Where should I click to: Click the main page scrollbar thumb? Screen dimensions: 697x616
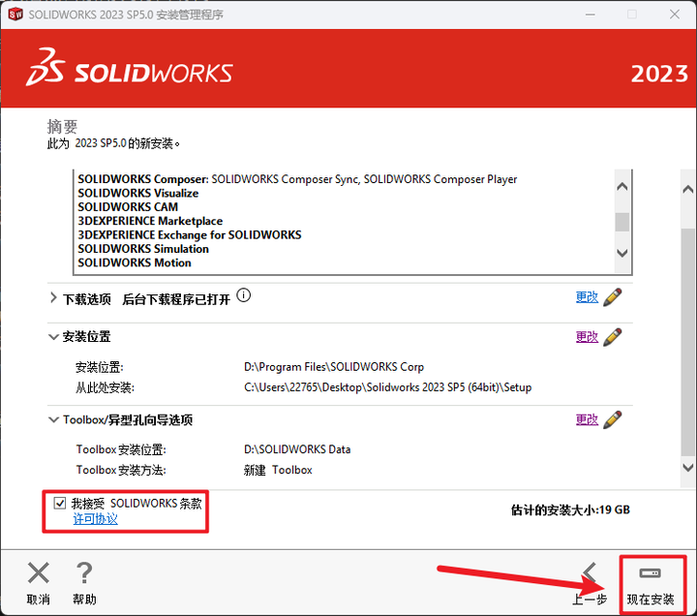pos(688,342)
